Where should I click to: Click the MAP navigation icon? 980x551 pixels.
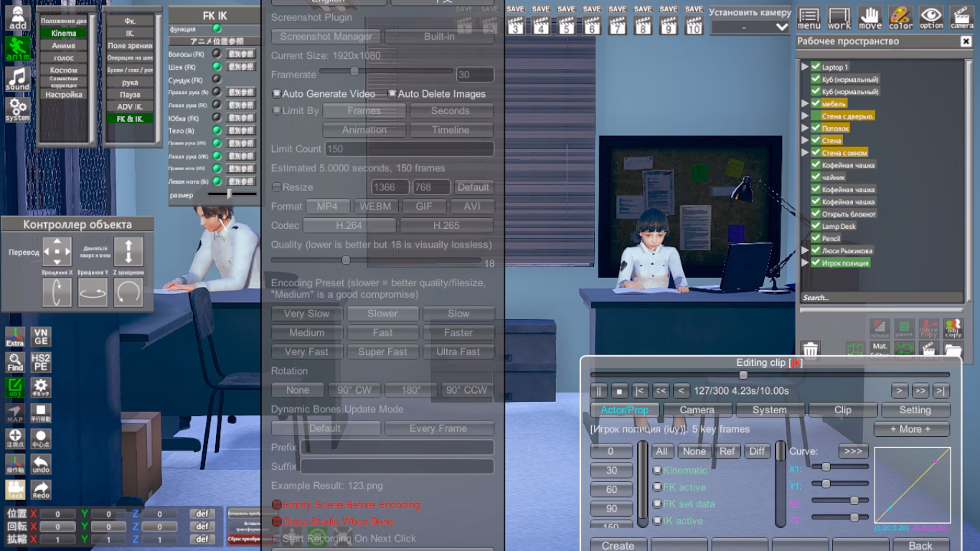[15, 414]
